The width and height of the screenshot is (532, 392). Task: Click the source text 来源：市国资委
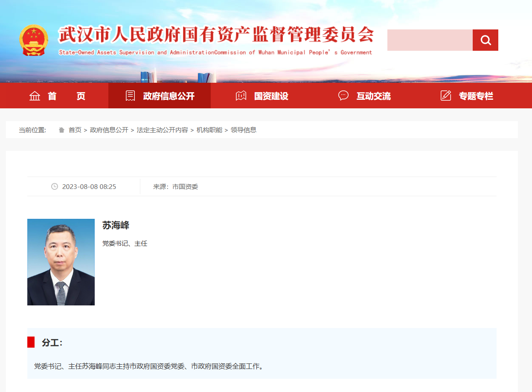(x=176, y=186)
